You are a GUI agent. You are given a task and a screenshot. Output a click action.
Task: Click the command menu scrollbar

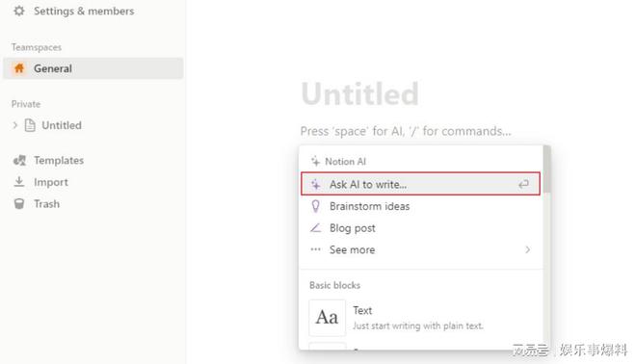[x=546, y=169]
